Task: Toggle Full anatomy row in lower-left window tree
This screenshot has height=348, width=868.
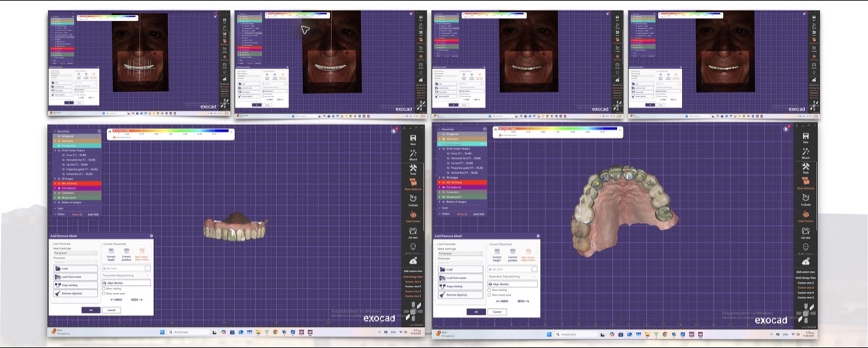Action: click(77, 188)
